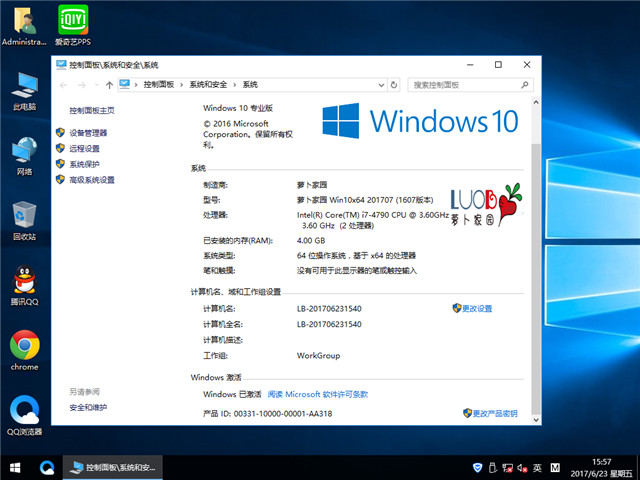Open the 网络 desktop icon
Screen dimensions: 640x480
coord(24,156)
